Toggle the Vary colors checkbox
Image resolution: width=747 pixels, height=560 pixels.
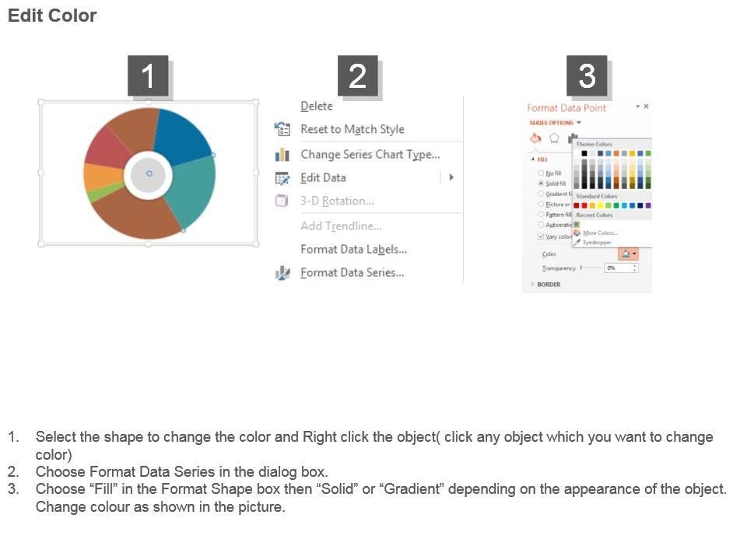pyautogui.click(x=542, y=236)
